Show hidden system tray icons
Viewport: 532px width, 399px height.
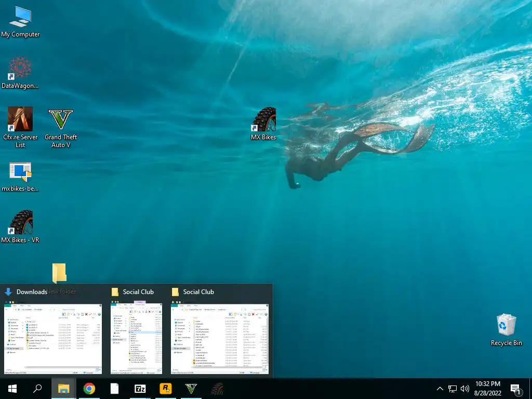click(440, 389)
